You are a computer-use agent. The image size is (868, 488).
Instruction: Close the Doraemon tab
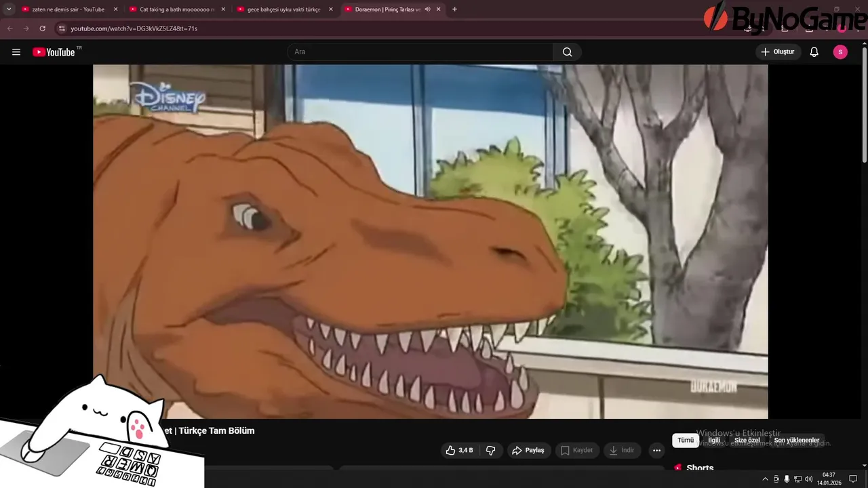439,9
